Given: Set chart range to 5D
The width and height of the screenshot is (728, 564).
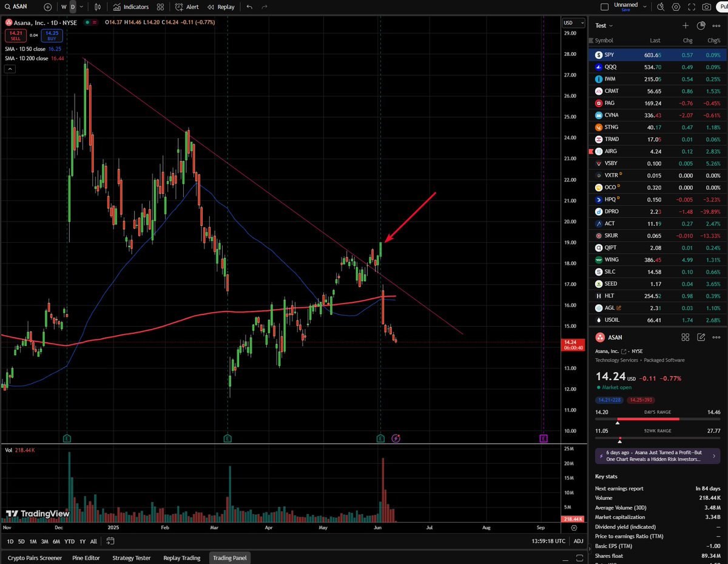Looking at the screenshot, I should click(21, 541).
